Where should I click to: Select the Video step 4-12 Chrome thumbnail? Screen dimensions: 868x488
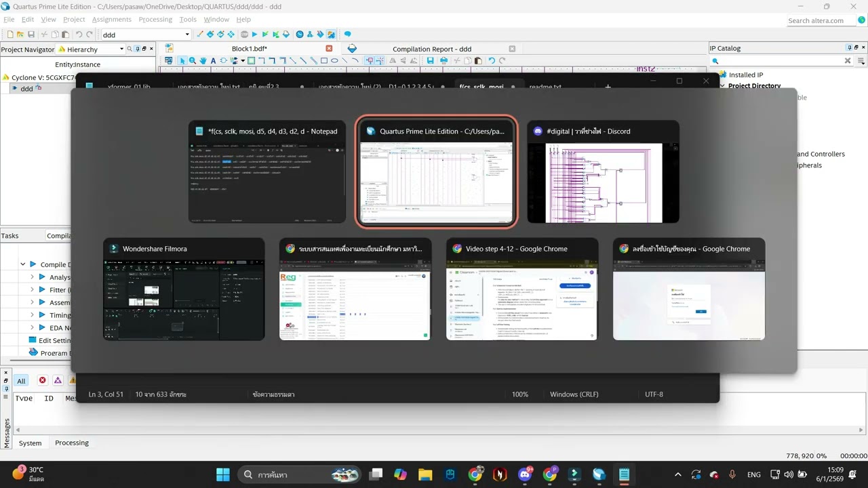[522, 289]
